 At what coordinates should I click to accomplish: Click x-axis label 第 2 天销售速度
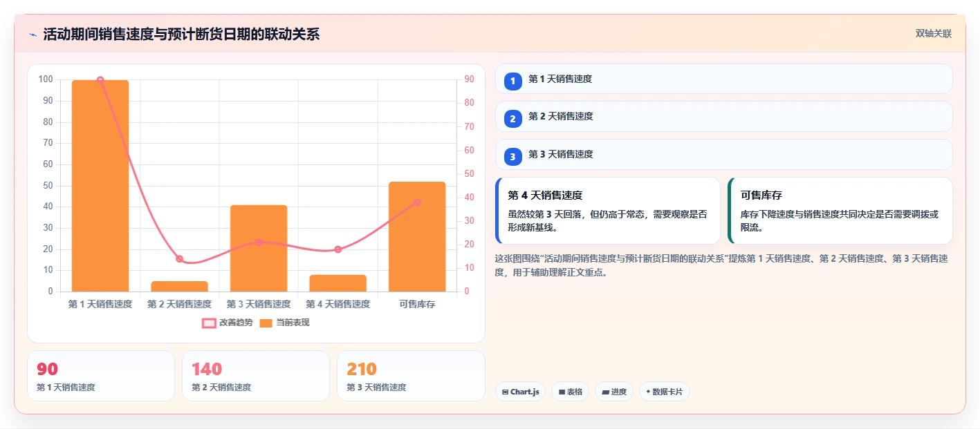click(179, 304)
